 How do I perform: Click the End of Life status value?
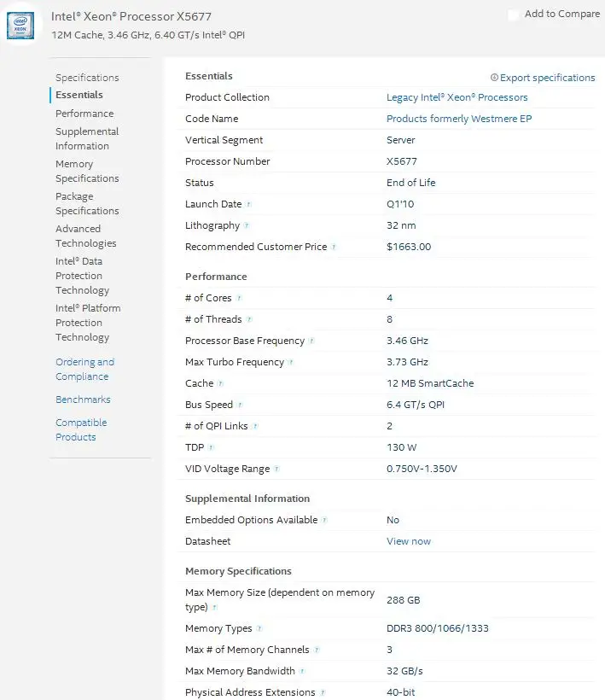(x=411, y=183)
